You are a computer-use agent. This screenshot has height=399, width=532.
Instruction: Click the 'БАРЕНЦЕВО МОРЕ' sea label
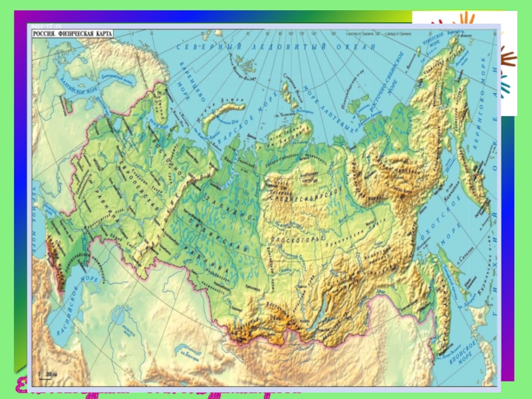[x=191, y=82]
